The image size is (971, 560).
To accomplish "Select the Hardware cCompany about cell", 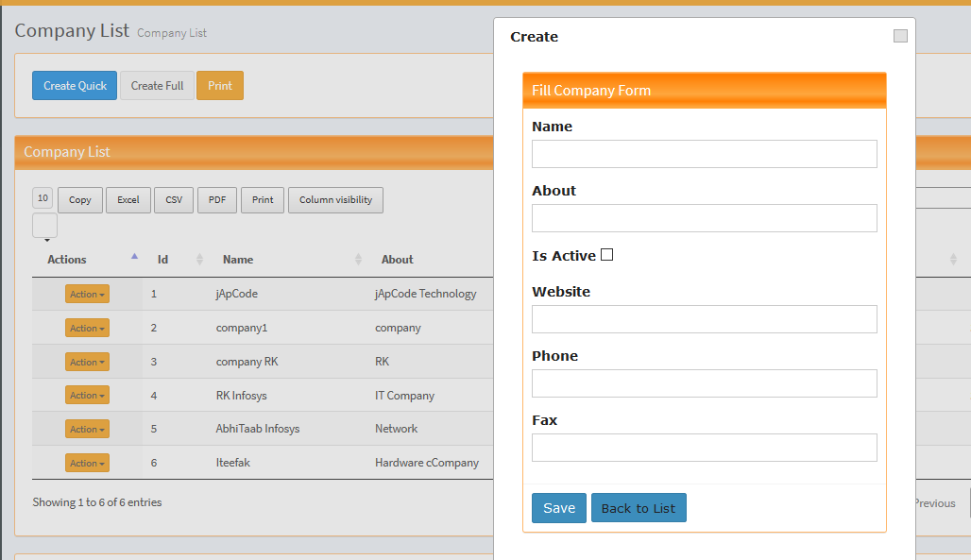I will (427, 463).
